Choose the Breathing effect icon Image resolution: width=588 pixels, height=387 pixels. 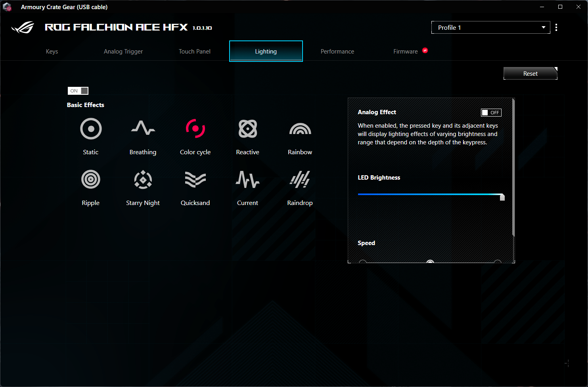pos(143,128)
